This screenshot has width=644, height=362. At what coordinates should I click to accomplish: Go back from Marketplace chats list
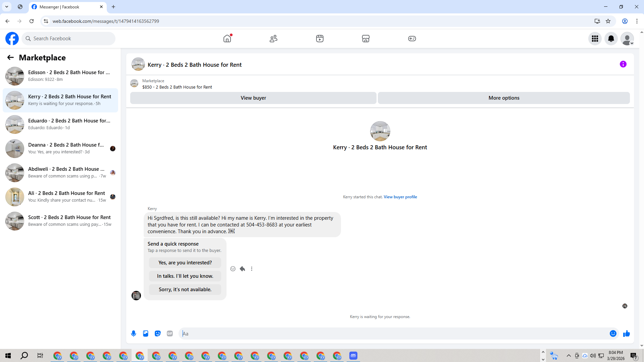[x=10, y=58]
